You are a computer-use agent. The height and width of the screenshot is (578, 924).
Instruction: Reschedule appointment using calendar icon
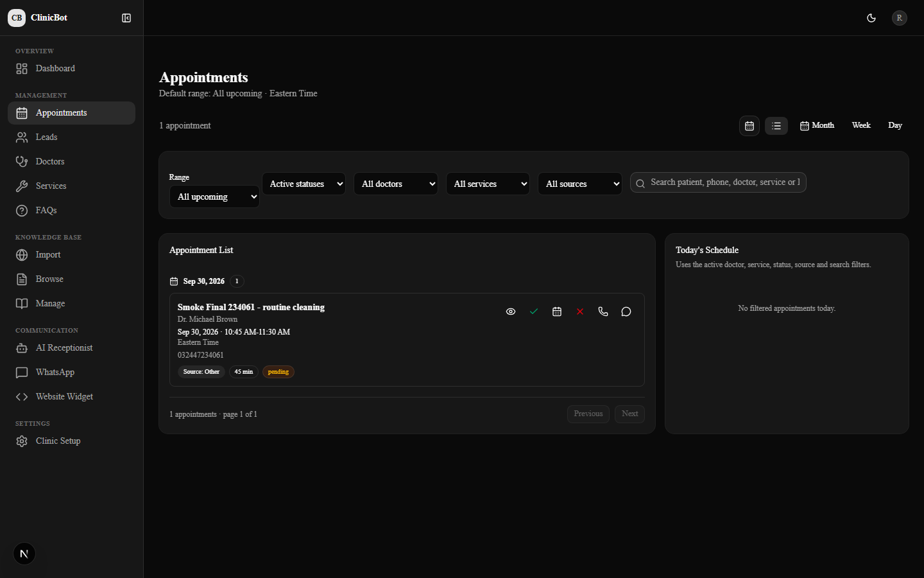click(x=557, y=311)
